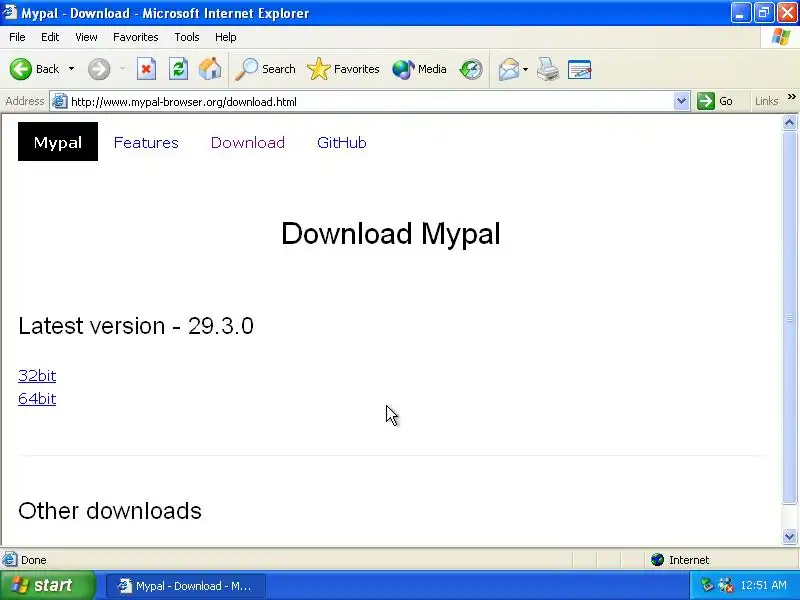Expand the address bar history dropdown
Image resolution: width=800 pixels, height=600 pixels.
682,102
